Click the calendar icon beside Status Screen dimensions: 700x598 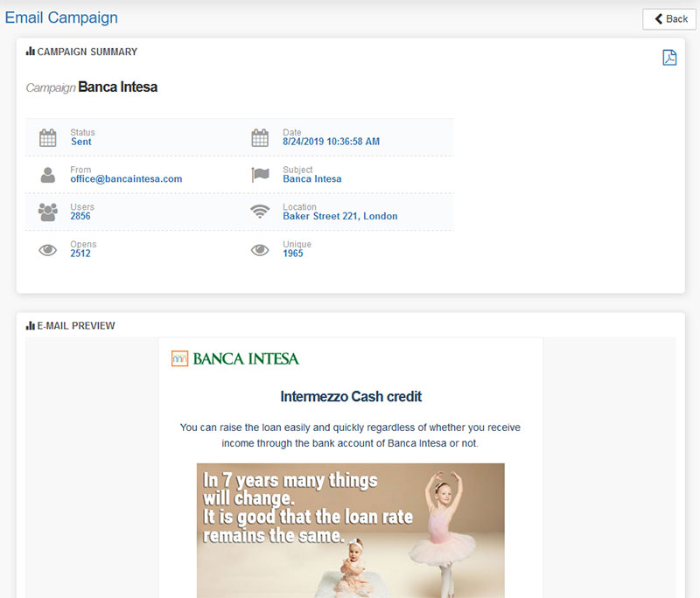48,138
